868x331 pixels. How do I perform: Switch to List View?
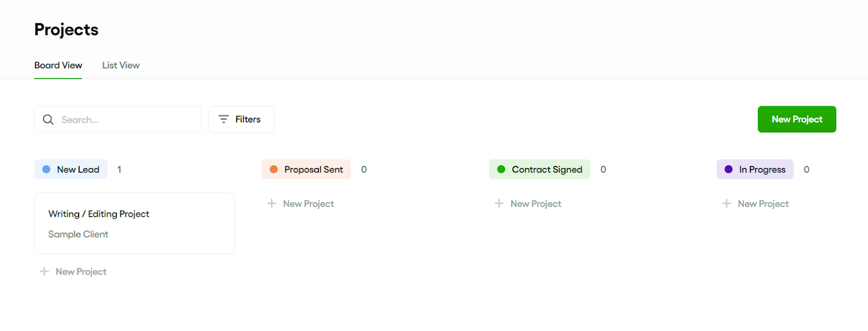point(120,65)
